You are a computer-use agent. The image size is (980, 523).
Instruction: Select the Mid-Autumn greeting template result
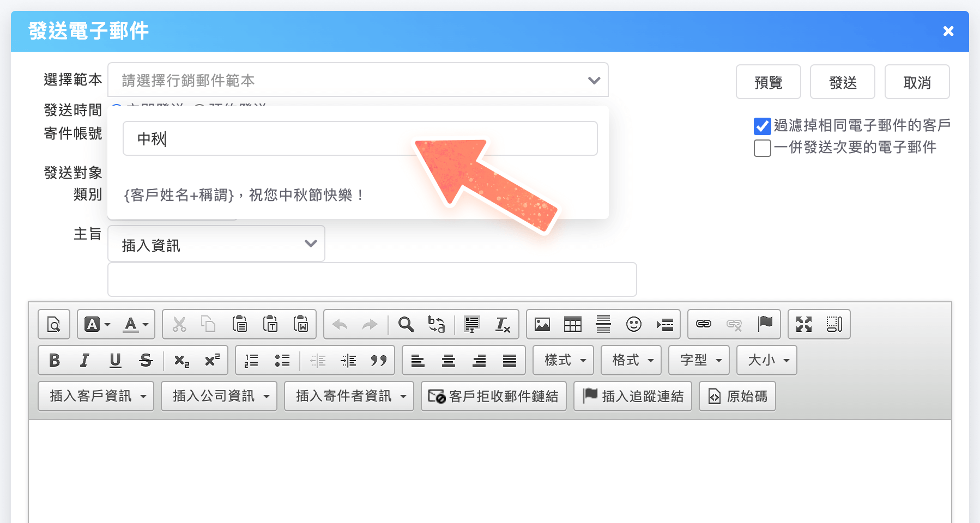point(244,195)
